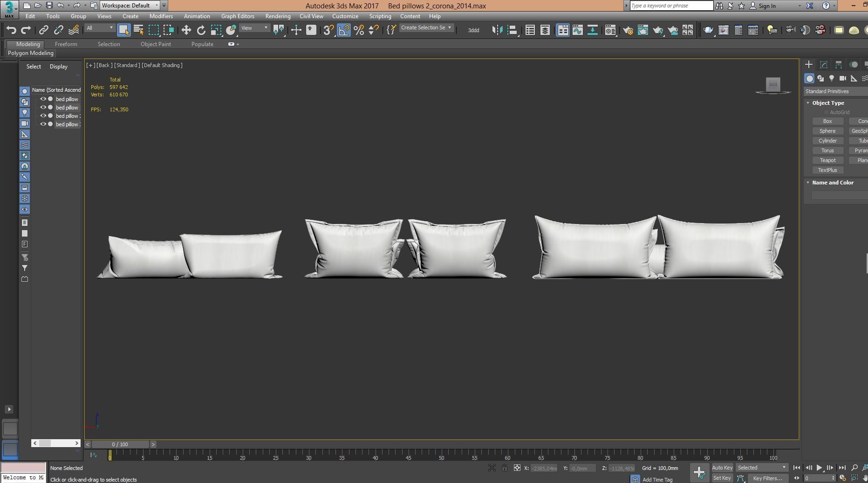868x483 pixels.
Task: Open the All selection filter dropdown
Action: [x=100, y=28]
